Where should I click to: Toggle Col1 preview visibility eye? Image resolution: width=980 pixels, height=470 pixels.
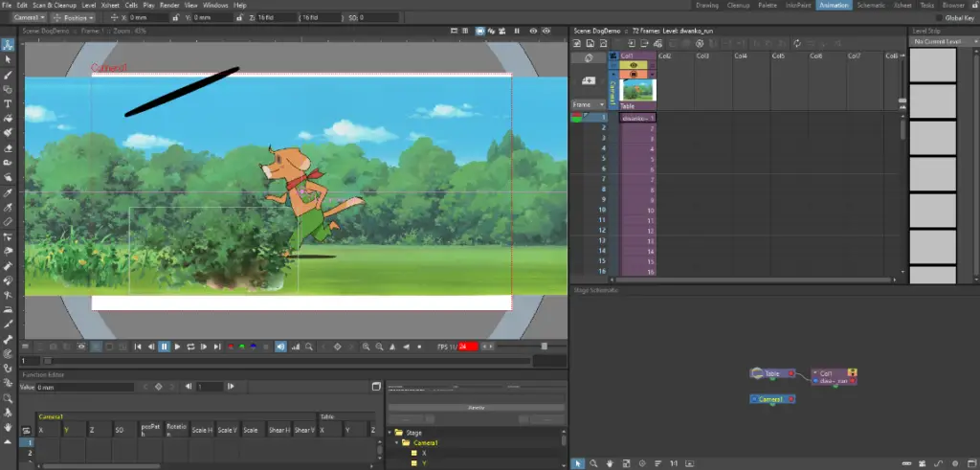[634, 65]
